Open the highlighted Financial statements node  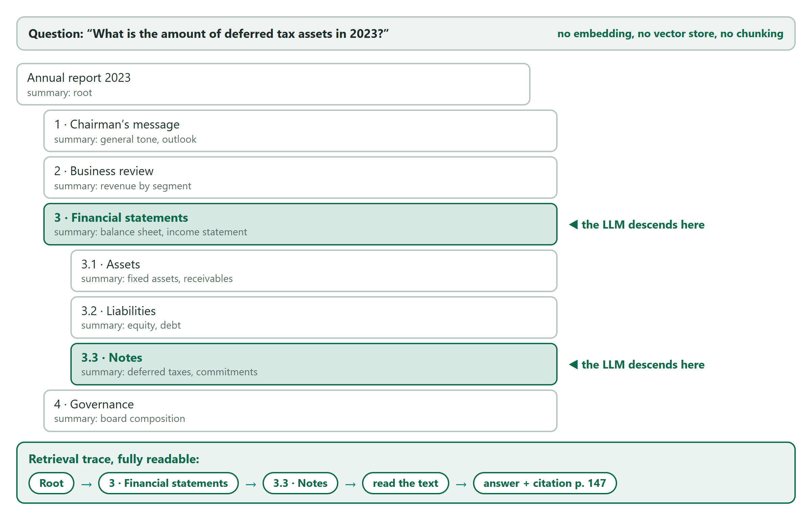click(300, 224)
